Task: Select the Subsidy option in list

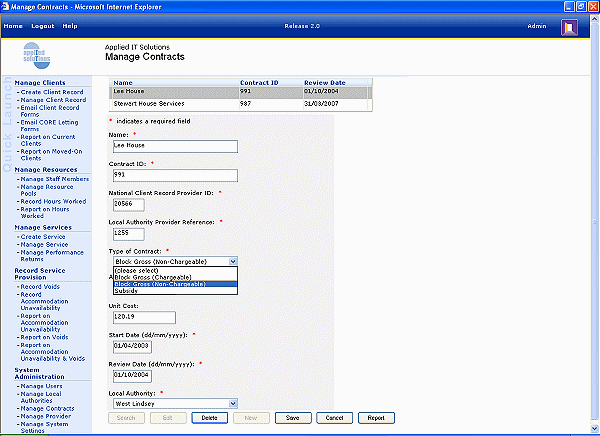Action: pyautogui.click(x=126, y=291)
